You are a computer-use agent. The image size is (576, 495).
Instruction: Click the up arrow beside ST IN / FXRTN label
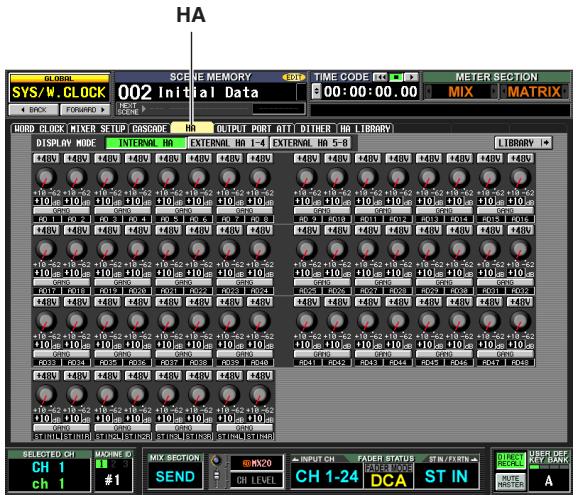(x=474, y=459)
